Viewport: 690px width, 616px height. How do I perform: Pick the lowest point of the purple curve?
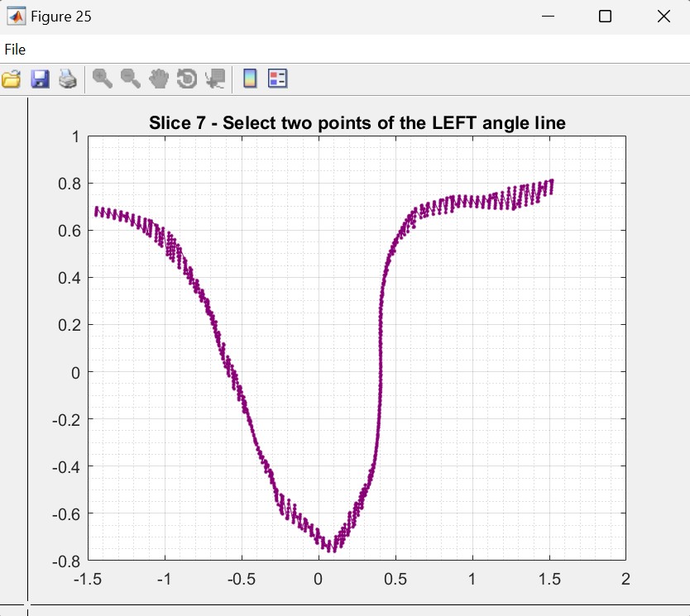pos(332,549)
